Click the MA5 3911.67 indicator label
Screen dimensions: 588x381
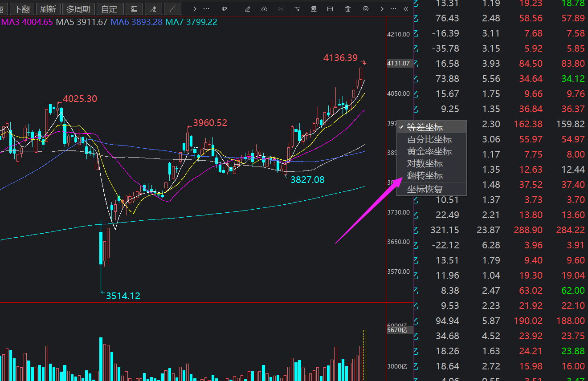pos(82,22)
